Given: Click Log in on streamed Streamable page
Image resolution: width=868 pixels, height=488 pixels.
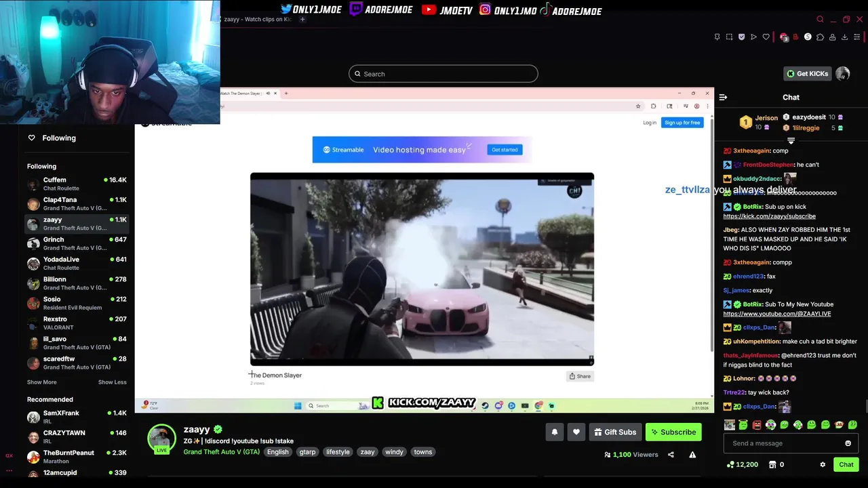Looking at the screenshot, I should coord(650,123).
